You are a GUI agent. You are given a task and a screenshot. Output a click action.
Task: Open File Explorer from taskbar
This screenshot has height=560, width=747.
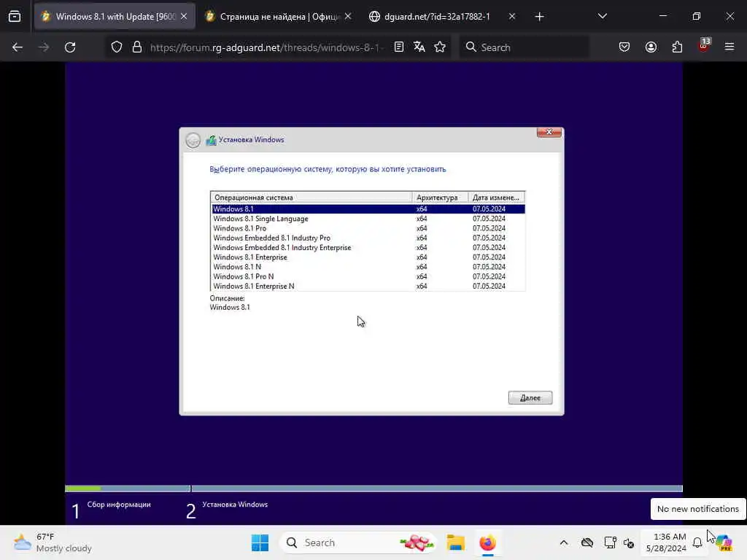[x=455, y=542]
